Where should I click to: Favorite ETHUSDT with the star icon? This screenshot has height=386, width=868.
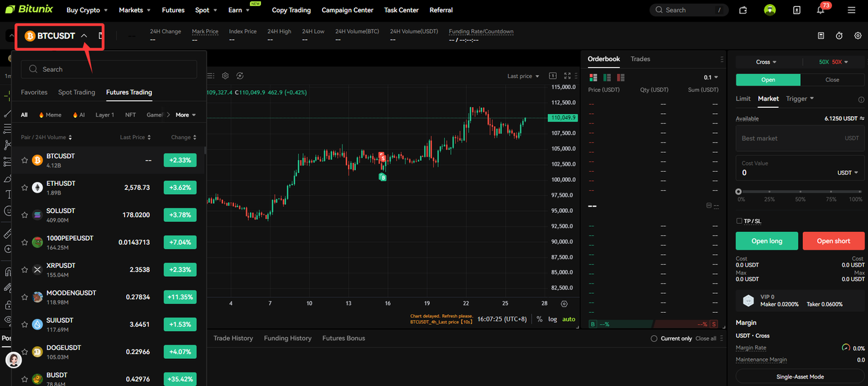tap(24, 188)
